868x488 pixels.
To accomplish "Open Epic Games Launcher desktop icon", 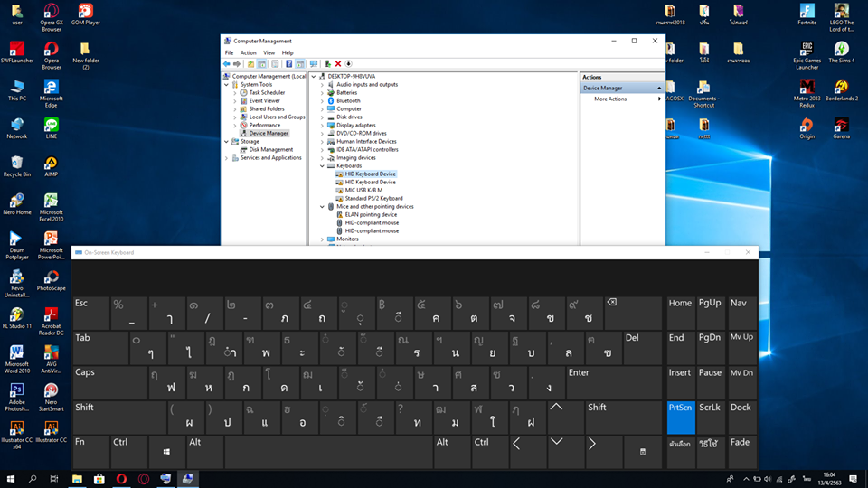I will tap(807, 55).
